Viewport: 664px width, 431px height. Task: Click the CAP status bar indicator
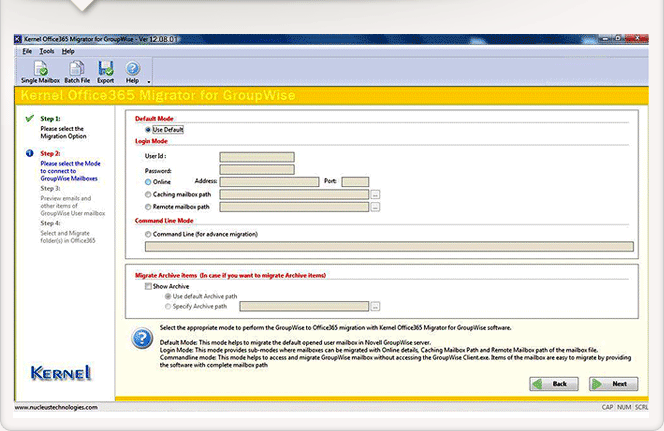pyautogui.click(x=607, y=407)
